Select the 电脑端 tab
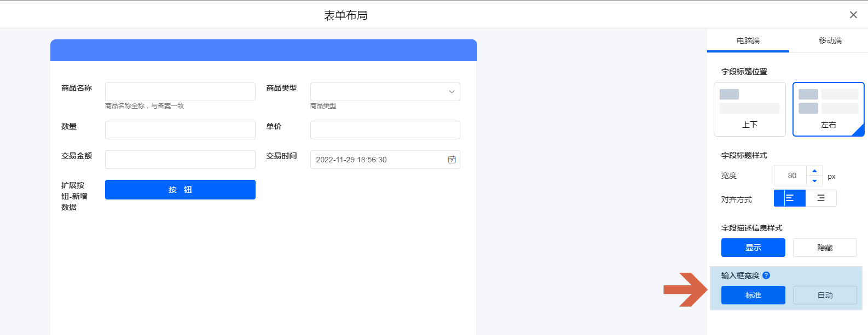 pos(748,40)
